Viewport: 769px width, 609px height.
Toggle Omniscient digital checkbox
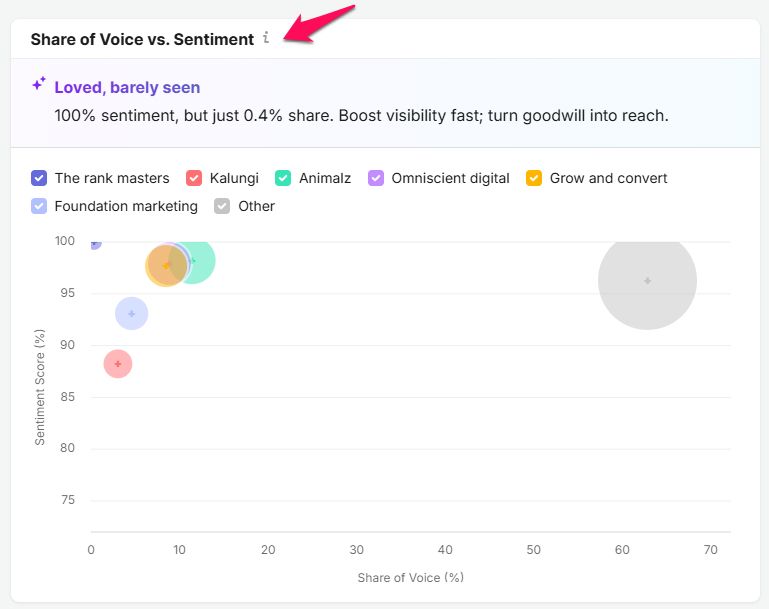coord(376,178)
